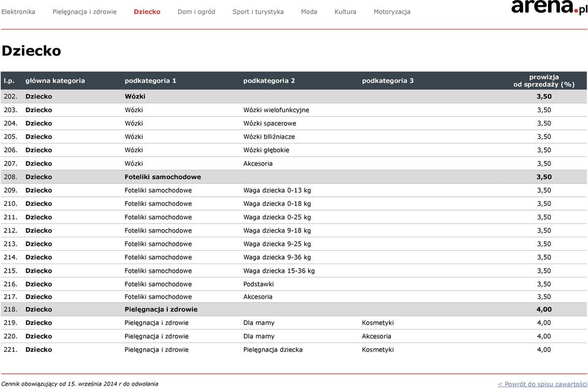Click the prowizja od sprzedaży (%) header
Screen dimensions: 588x388
click(x=544, y=81)
